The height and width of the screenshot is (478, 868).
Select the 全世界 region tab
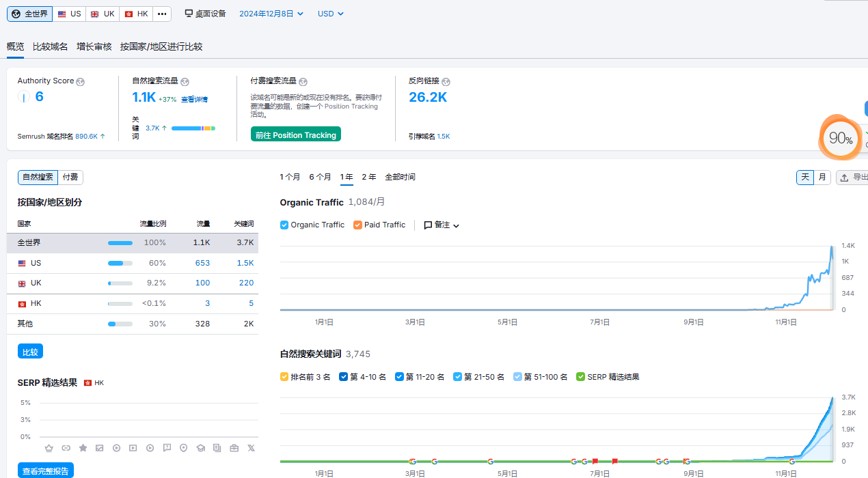pyautogui.click(x=29, y=14)
